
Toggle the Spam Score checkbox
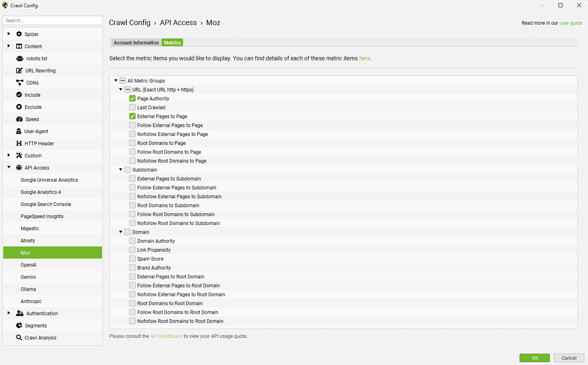(132, 259)
